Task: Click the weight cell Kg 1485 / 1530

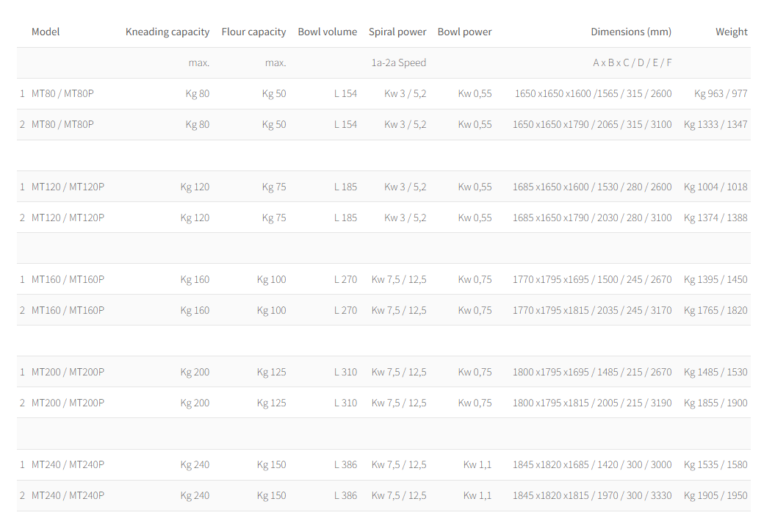Action: coord(715,372)
